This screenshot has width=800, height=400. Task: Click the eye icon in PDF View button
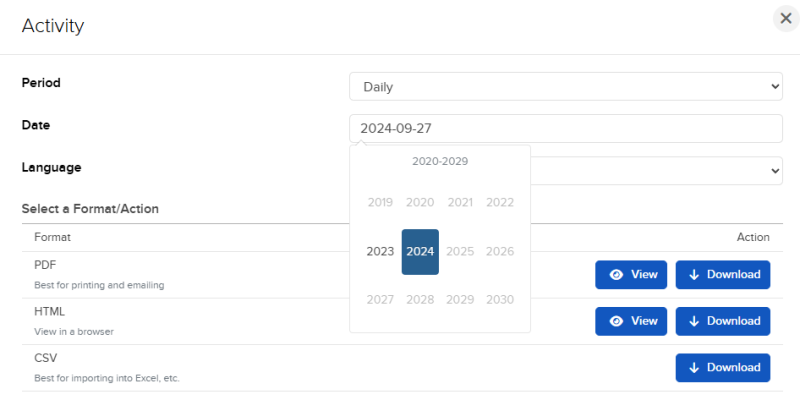tap(616, 275)
